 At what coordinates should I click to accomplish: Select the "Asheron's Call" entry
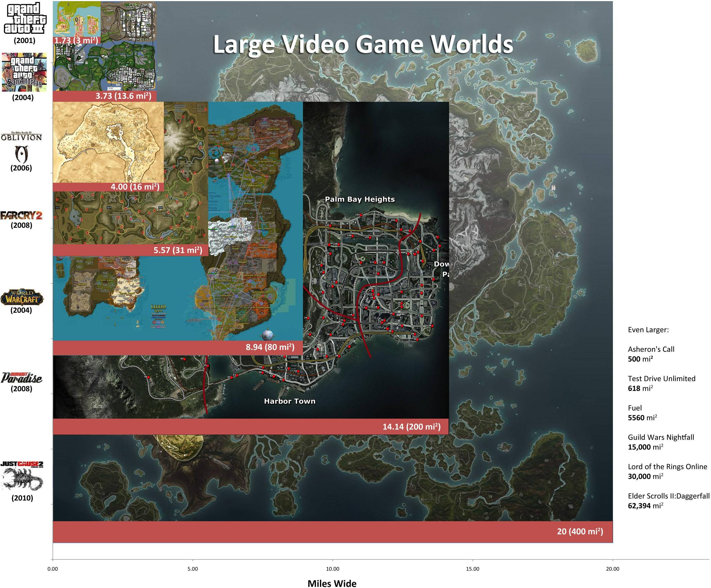coord(651,349)
